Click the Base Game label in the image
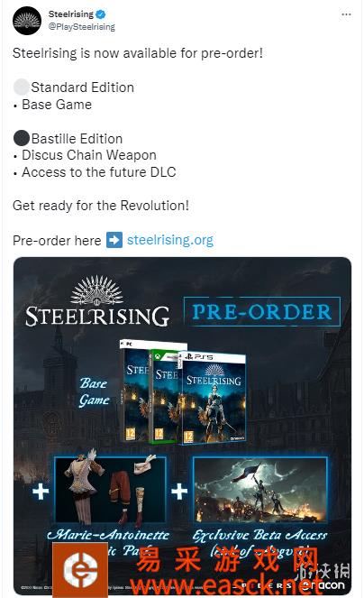The image size is (364, 598). 95,392
